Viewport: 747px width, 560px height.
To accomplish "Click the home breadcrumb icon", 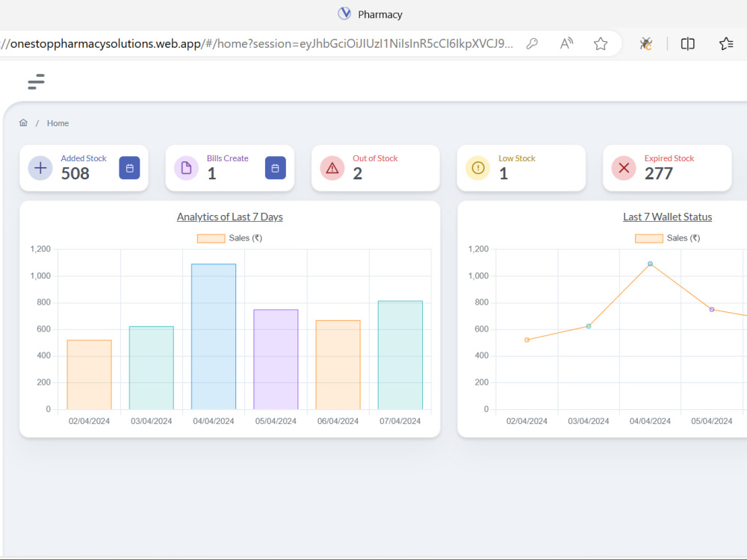I will point(23,123).
